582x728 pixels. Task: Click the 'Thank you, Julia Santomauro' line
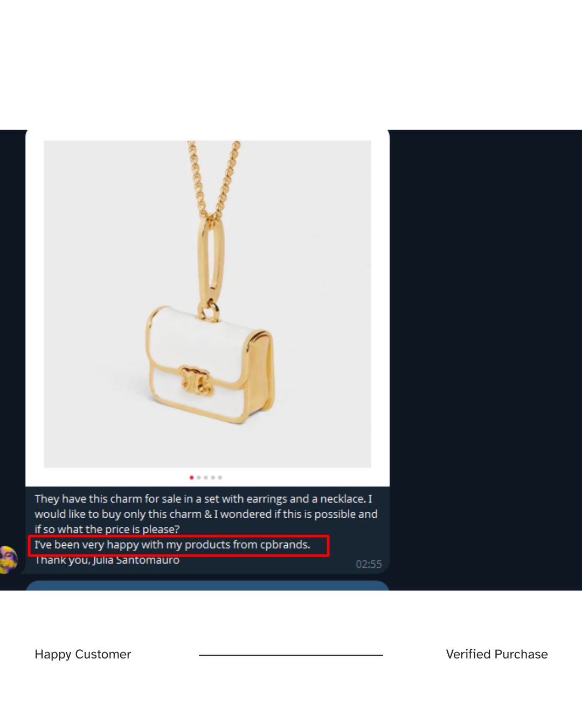point(107,561)
